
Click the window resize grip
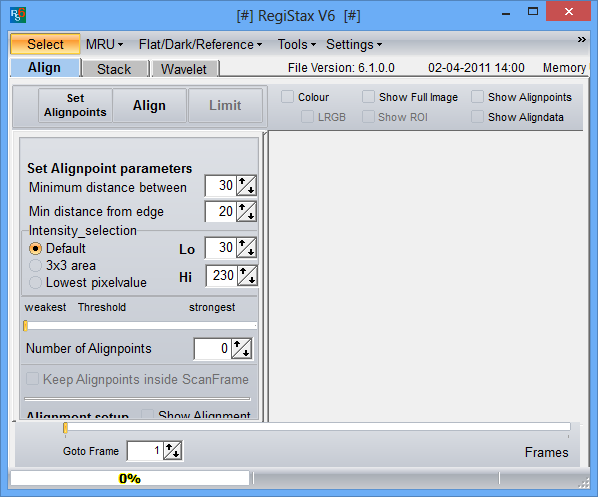[584, 483]
